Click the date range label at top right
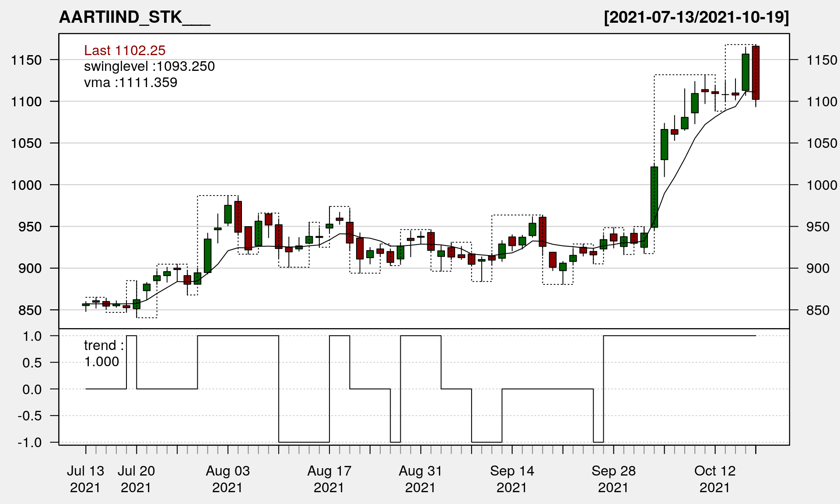This screenshot has width=840, height=504. (696, 17)
